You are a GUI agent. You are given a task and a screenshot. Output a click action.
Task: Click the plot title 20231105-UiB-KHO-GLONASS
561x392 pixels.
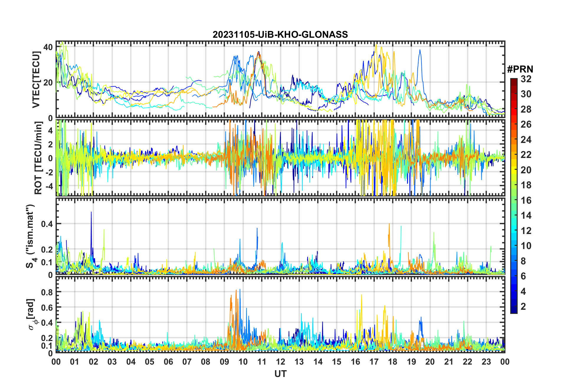click(280, 35)
